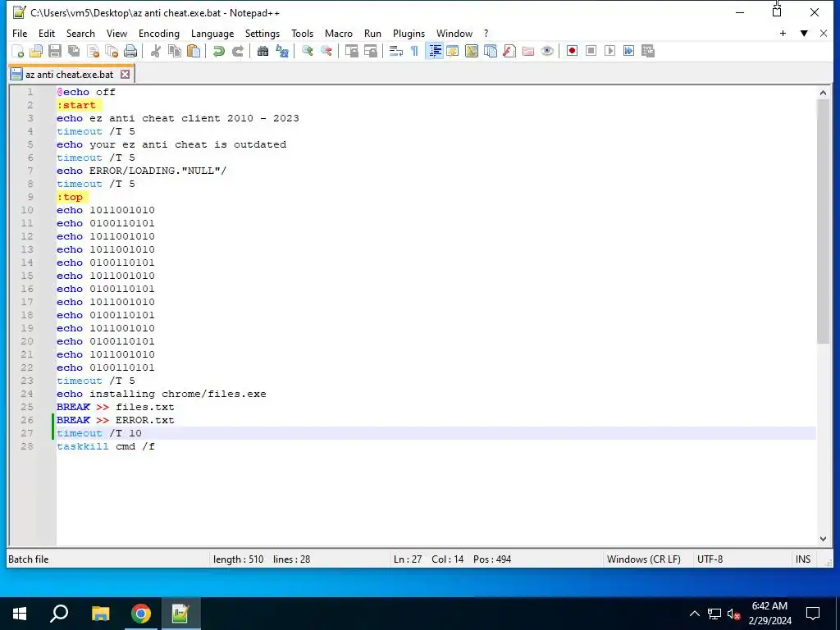Click the Playback macro icon
This screenshot has width=840, height=630.
[609, 51]
